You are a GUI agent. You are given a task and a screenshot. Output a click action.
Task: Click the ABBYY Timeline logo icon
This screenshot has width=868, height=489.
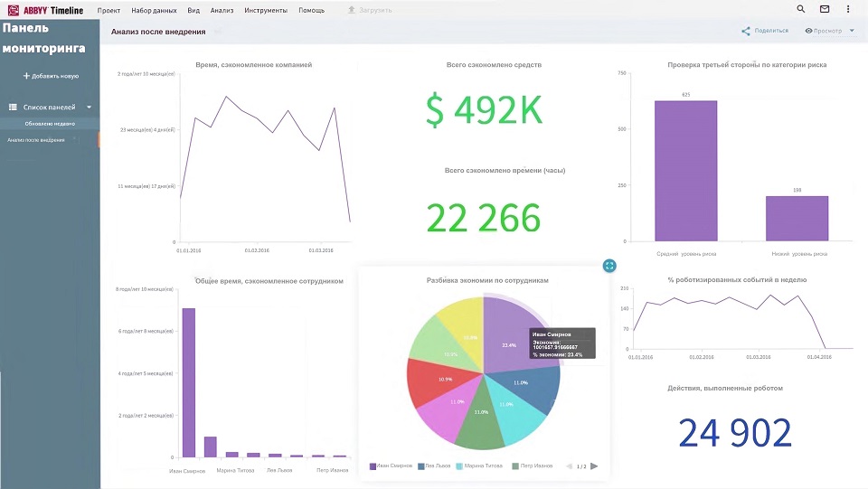click(14, 10)
